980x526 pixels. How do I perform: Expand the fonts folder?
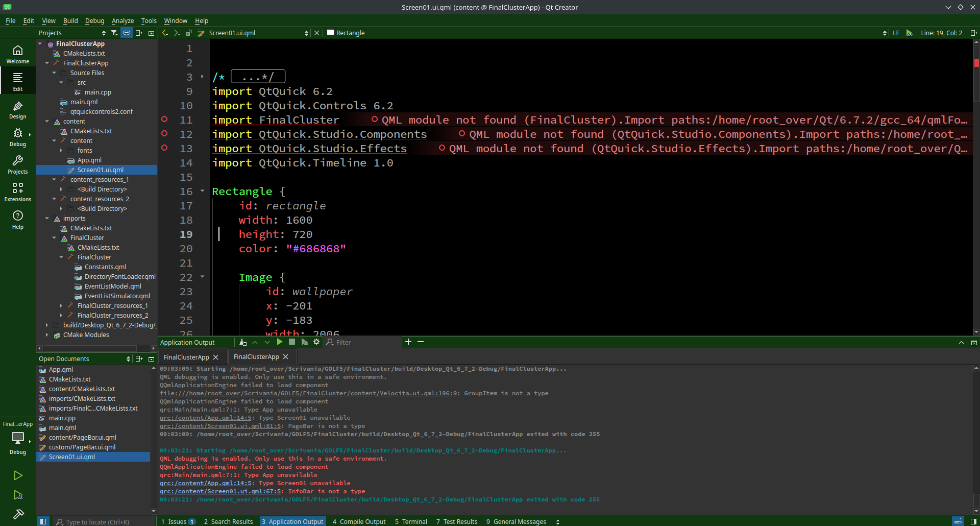coord(61,151)
